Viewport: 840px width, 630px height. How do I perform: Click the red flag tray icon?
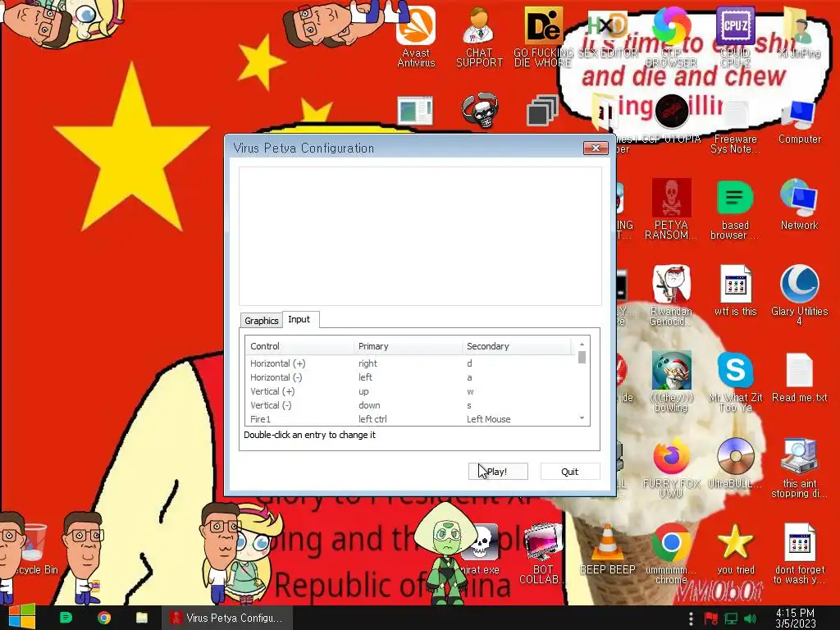pos(711,619)
